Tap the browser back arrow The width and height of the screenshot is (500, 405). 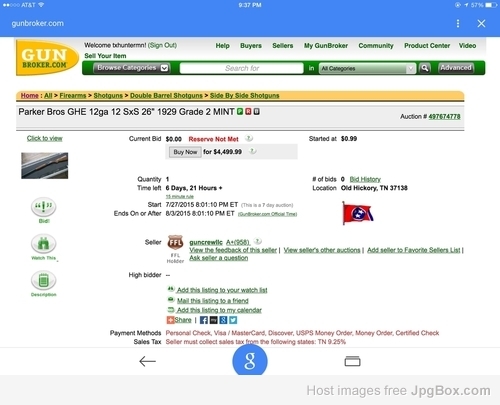click(x=147, y=361)
